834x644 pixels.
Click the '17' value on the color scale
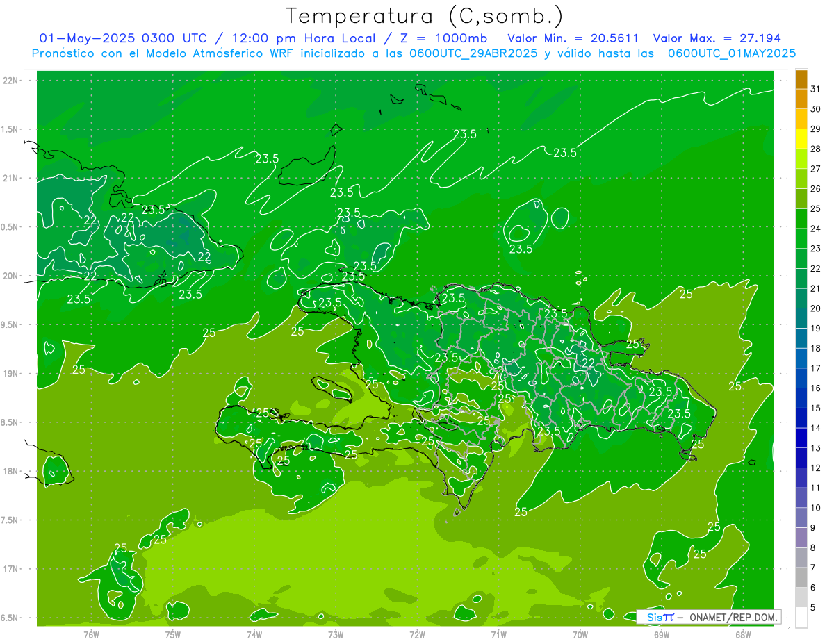(x=816, y=368)
